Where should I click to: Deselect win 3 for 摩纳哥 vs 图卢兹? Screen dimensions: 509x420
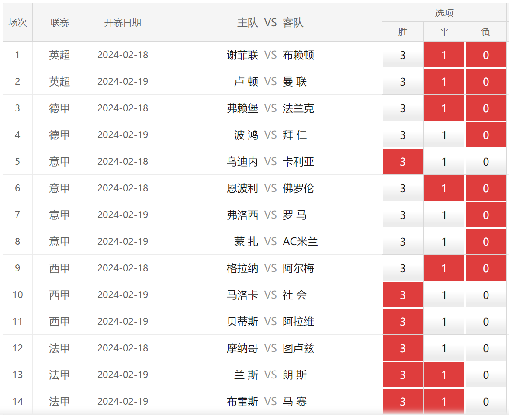tap(402, 348)
